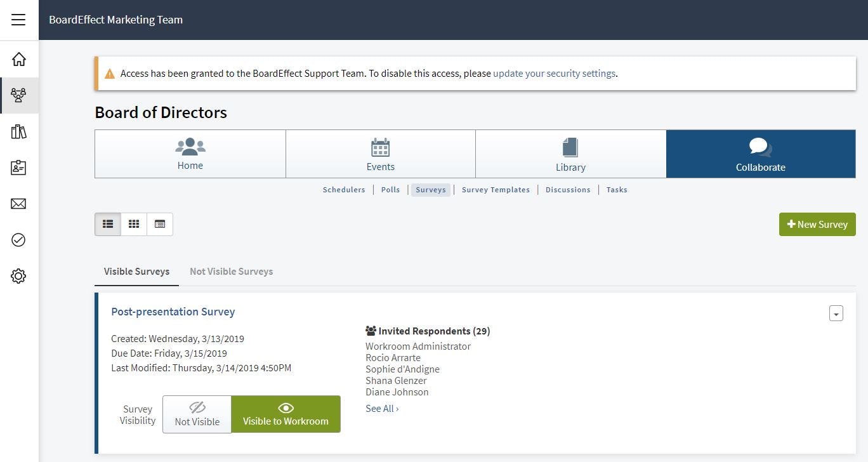Open the survey actions dropdown arrow
This screenshot has height=462, width=868.
tap(836, 313)
